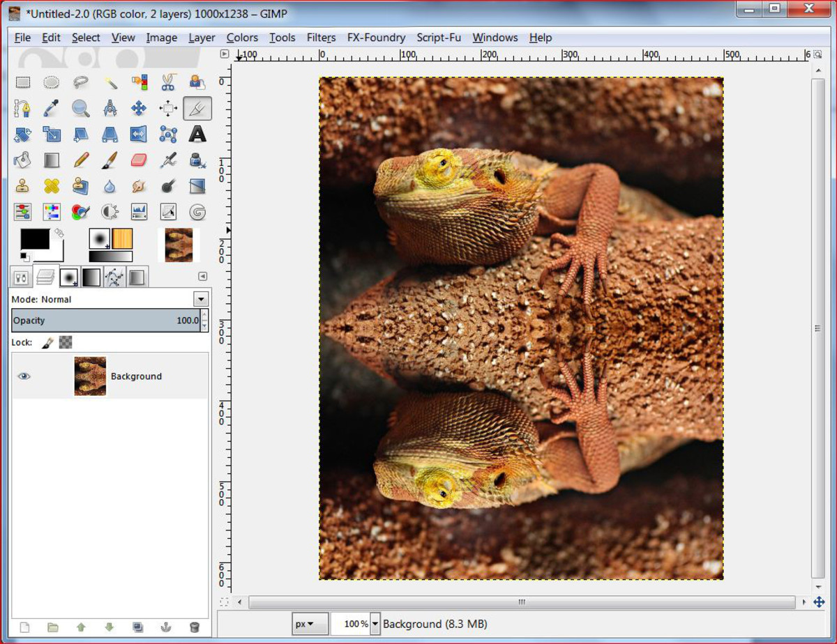Select the Fuzzy Select (magic wand) tool

tap(111, 82)
